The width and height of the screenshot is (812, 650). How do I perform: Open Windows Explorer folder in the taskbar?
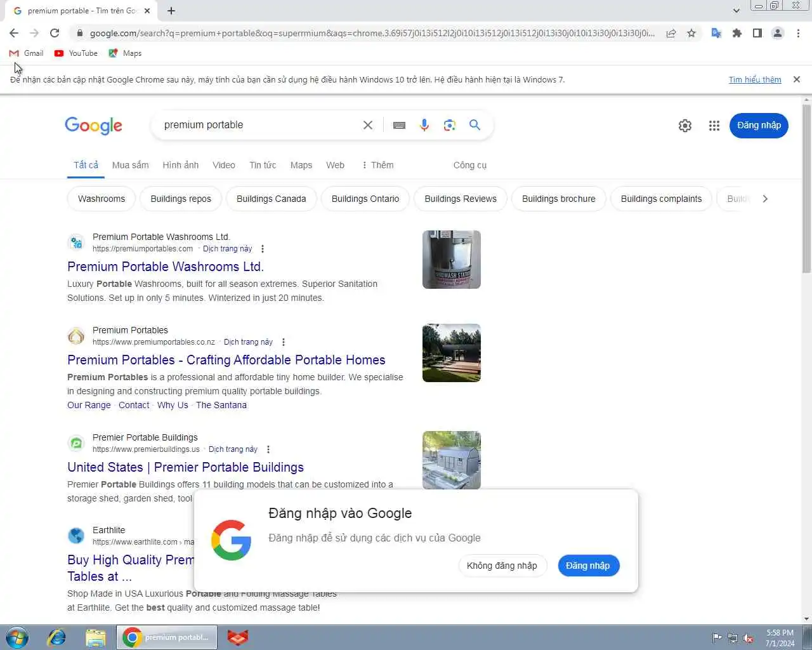[95, 637]
